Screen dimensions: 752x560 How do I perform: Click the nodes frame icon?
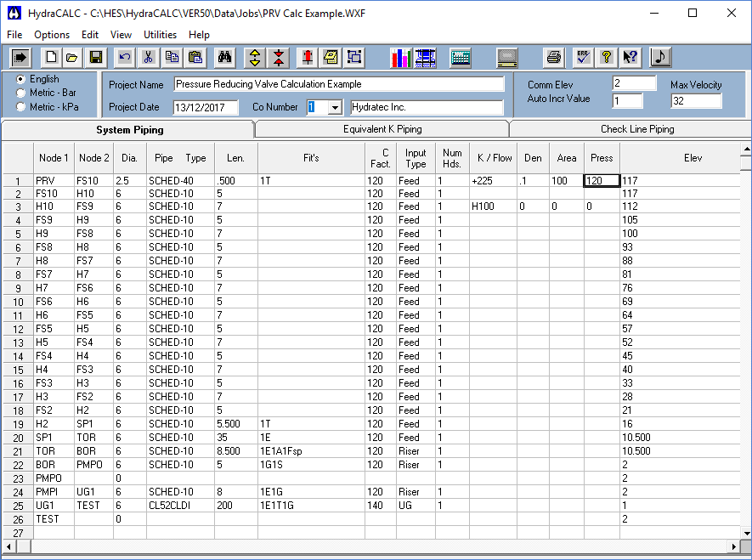[354, 58]
